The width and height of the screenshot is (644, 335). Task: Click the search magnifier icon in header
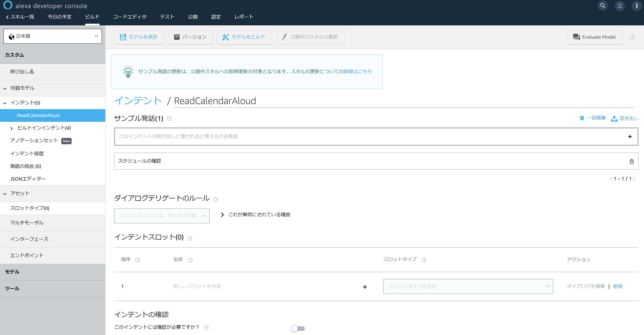[x=602, y=6]
